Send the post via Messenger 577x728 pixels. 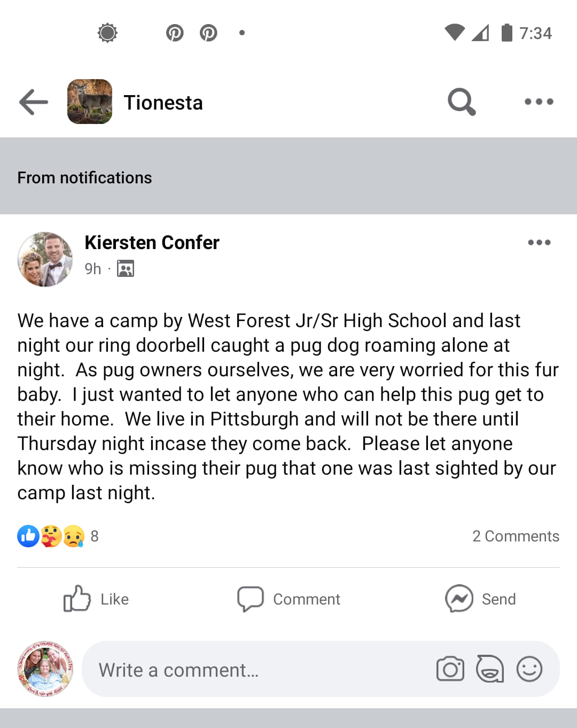click(480, 599)
